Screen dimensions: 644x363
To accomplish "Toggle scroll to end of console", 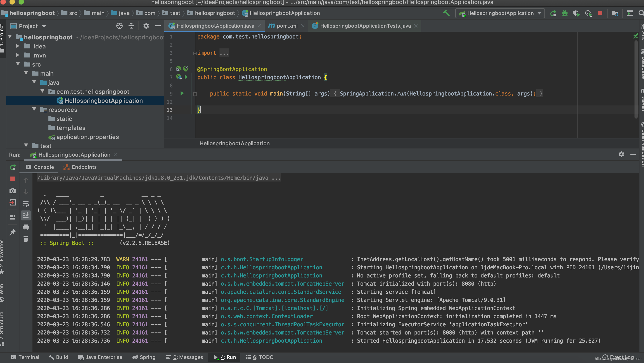I will [26, 215].
